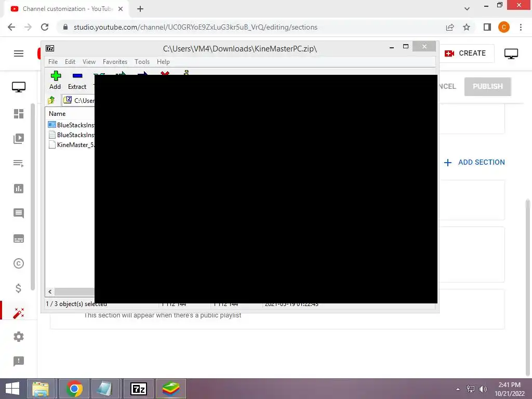This screenshot has width=532, height=399.
Task: Open the Playlists section in Studio sidebar
Action: click(19, 164)
